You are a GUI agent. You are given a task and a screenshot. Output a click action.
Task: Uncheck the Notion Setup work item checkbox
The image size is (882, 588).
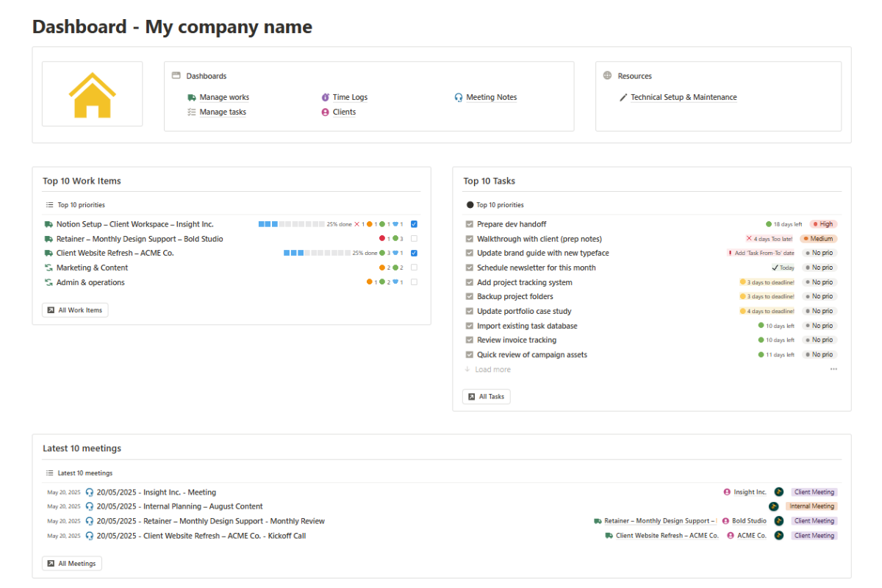pyautogui.click(x=415, y=224)
